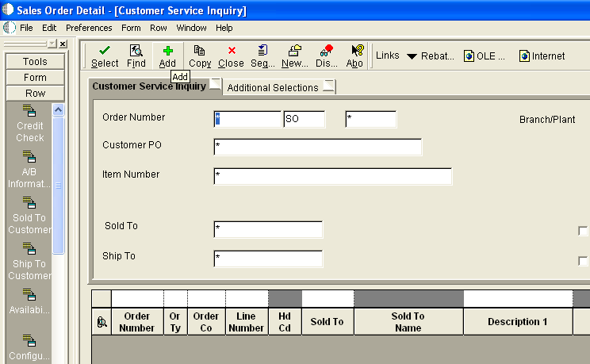
Task: Click the Customer PO input field
Action: (317, 147)
